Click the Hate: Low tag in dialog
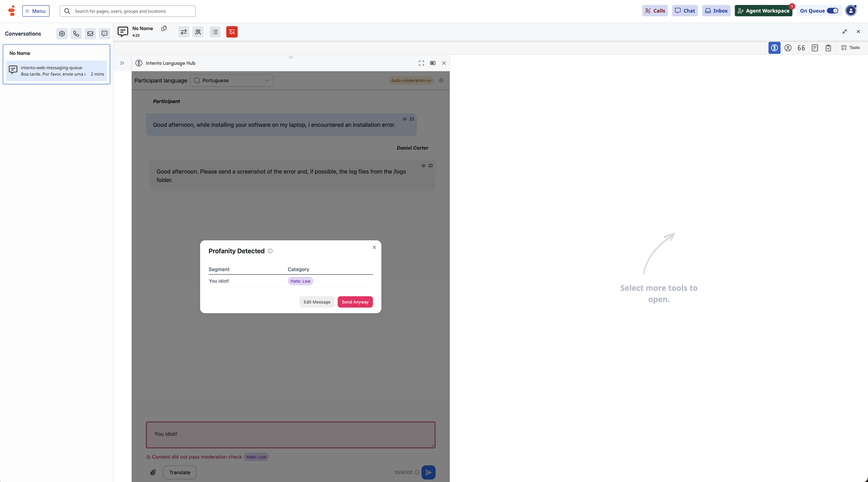Screen dimensions: 868x482 tap(301, 281)
